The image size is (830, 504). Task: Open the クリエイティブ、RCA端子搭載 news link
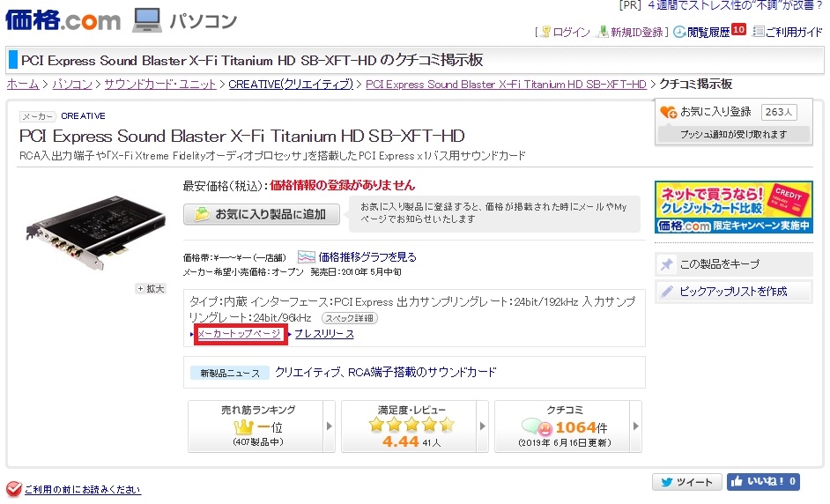click(385, 372)
